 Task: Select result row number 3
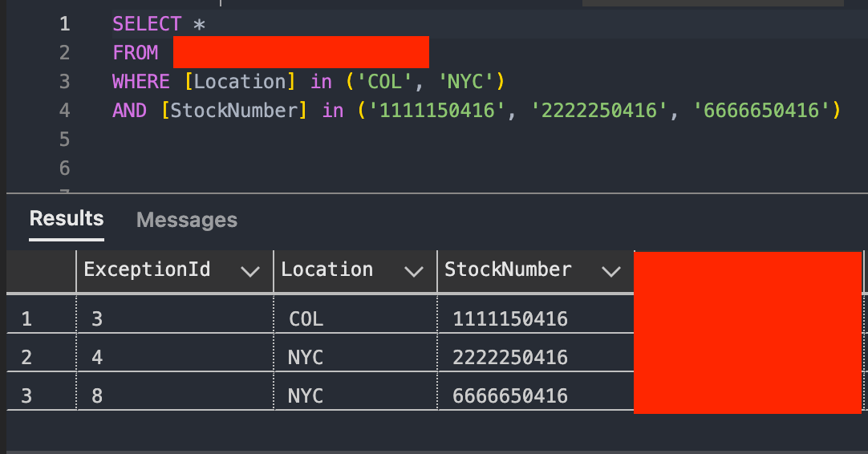pyautogui.click(x=26, y=396)
